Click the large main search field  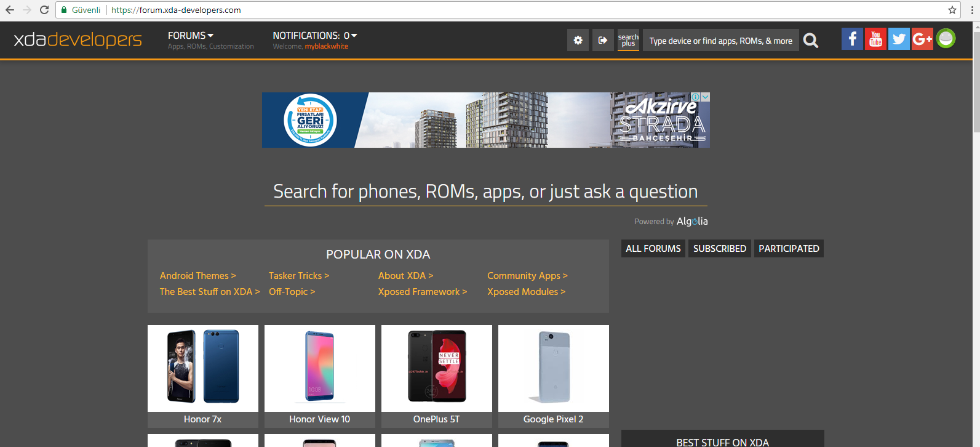point(486,192)
